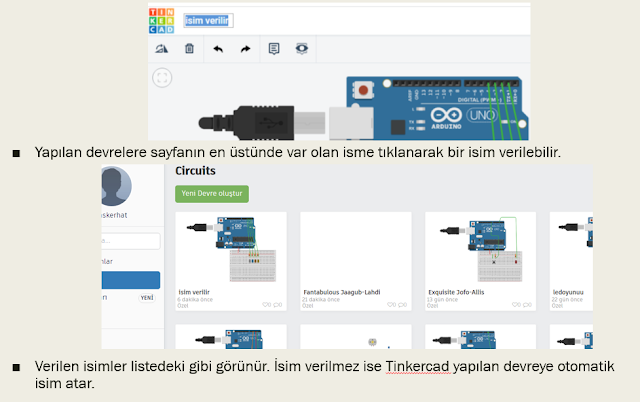This screenshot has width=640, height=402.
Task: Open the "Fantabulous Jaagub-Lahdi" circuit card
Action: pyautogui.click(x=356, y=261)
